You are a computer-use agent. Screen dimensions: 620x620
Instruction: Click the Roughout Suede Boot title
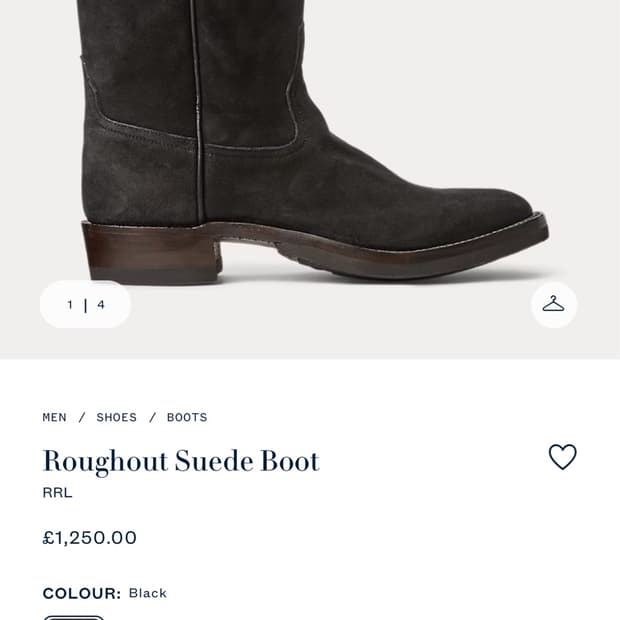pos(181,461)
